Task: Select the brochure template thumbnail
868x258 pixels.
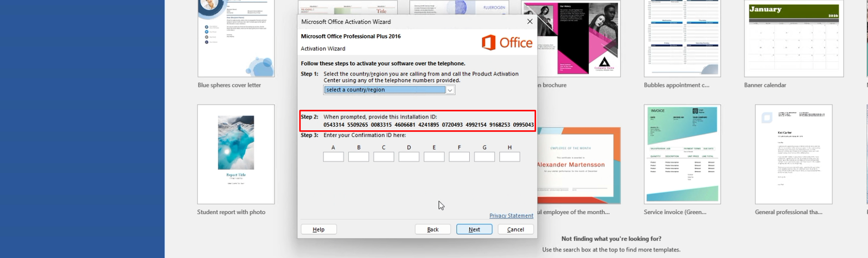Action: pos(579,38)
